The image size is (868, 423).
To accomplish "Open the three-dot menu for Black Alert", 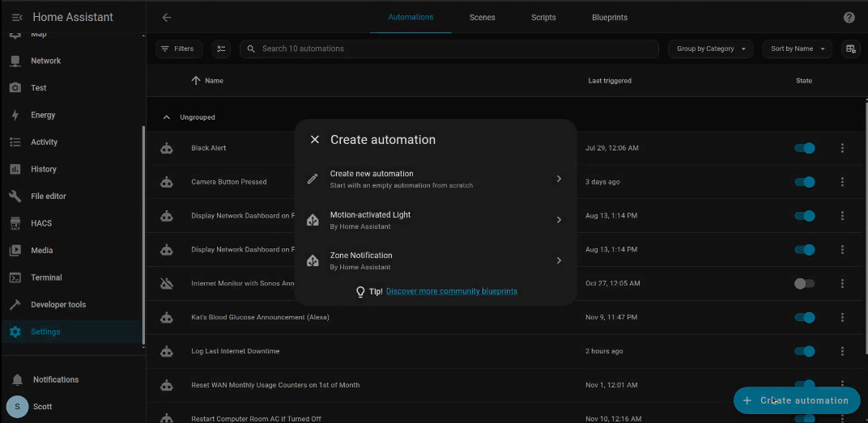I will 842,148.
